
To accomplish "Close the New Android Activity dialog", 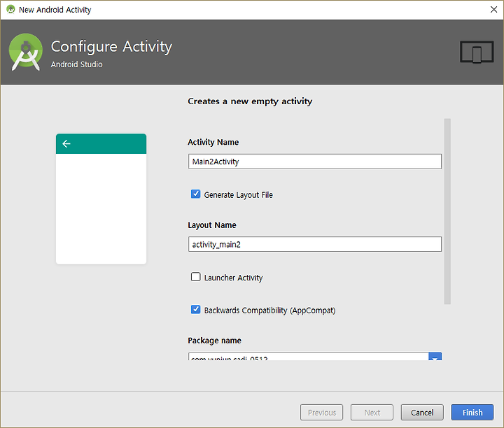I will [493, 10].
